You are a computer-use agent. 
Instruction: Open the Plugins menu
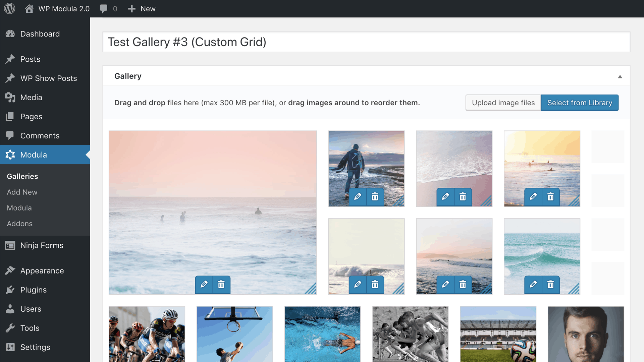(45, 290)
